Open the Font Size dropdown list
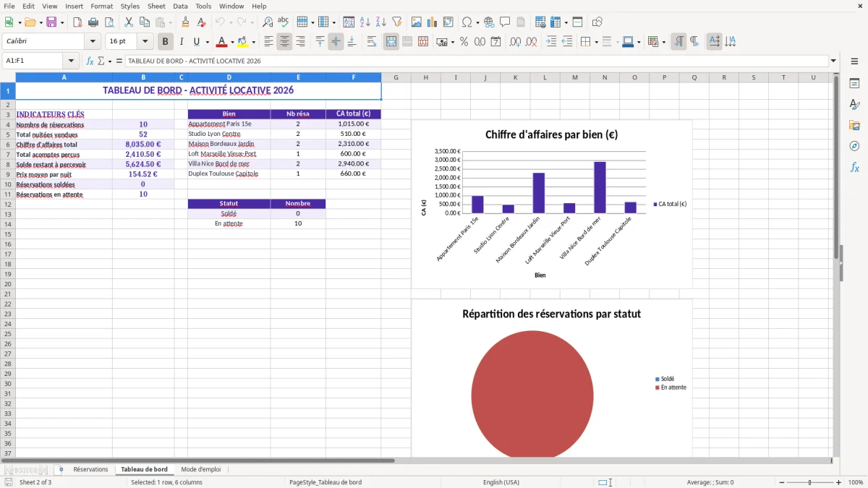This screenshot has width=868, height=488. tap(145, 42)
